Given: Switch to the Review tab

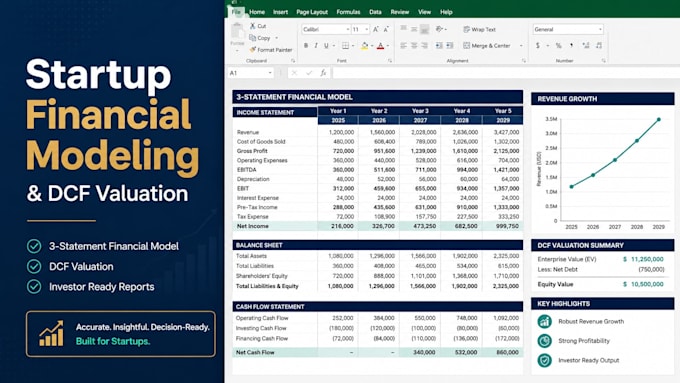Looking at the screenshot, I should pyautogui.click(x=399, y=12).
